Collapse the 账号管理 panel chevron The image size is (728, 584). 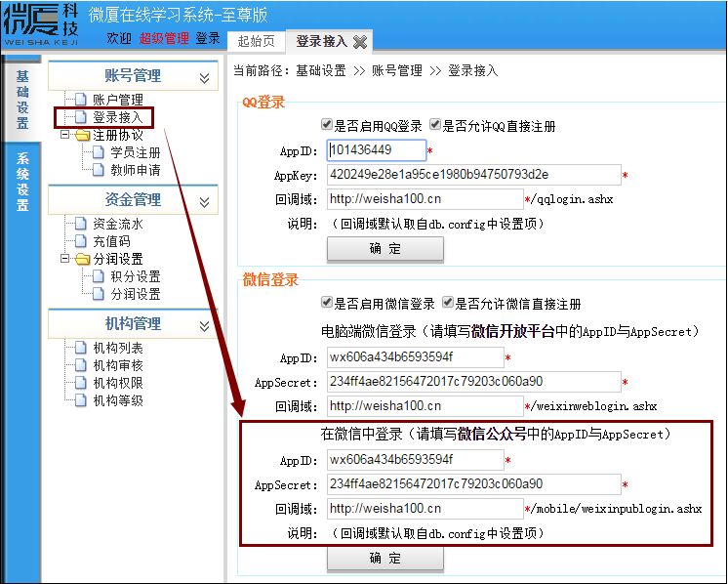pos(204,78)
